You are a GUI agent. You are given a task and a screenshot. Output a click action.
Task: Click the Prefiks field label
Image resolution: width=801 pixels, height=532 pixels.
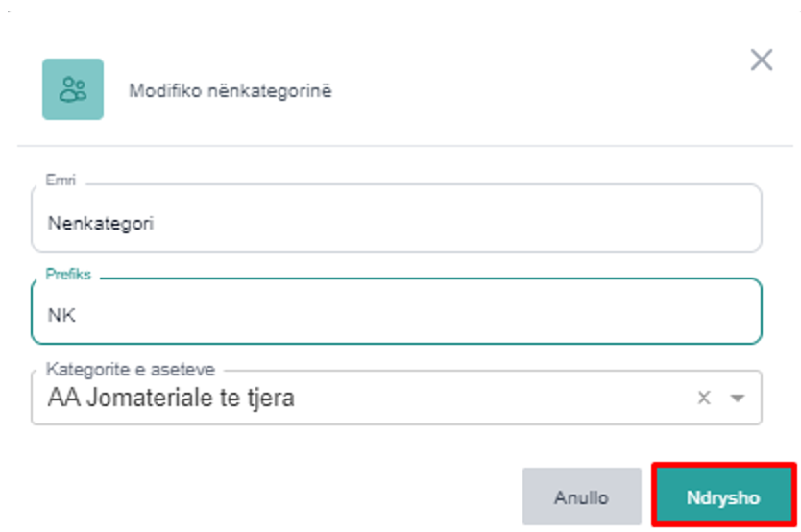(68, 275)
